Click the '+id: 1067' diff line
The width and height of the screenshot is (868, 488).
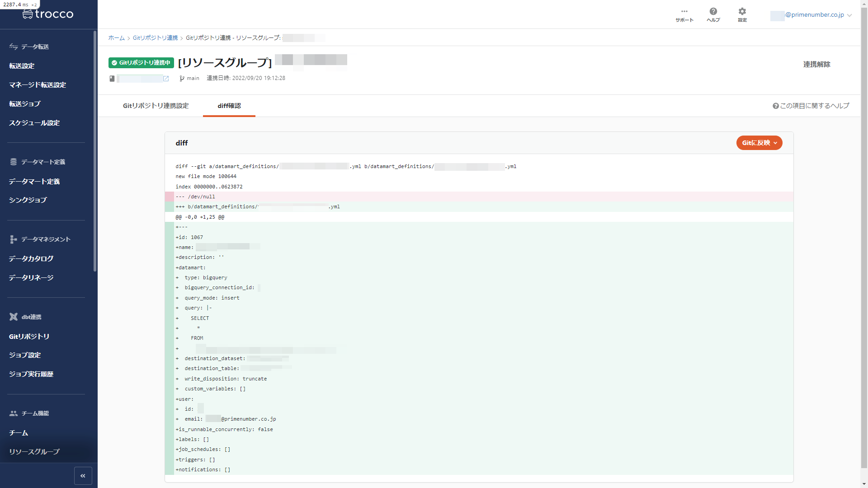click(479, 237)
